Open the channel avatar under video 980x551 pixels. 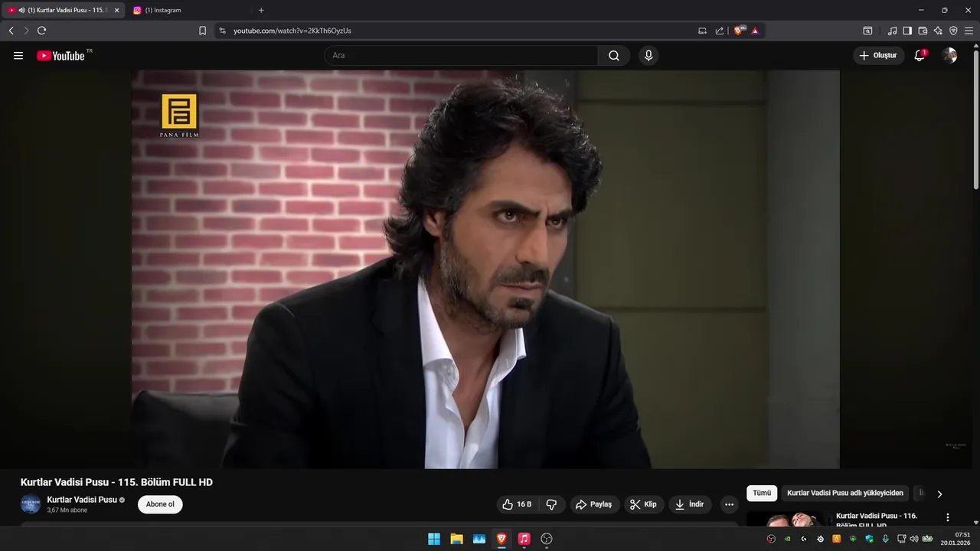click(x=31, y=504)
